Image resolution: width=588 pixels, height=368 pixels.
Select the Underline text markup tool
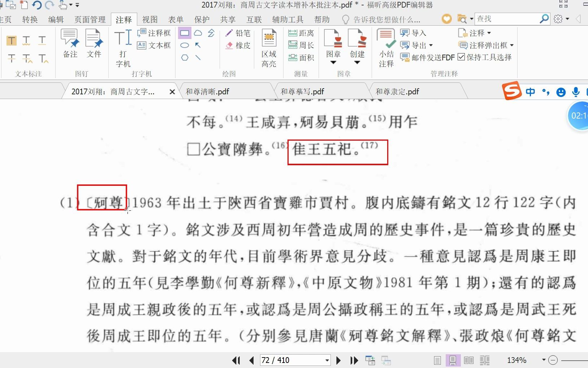click(x=42, y=40)
